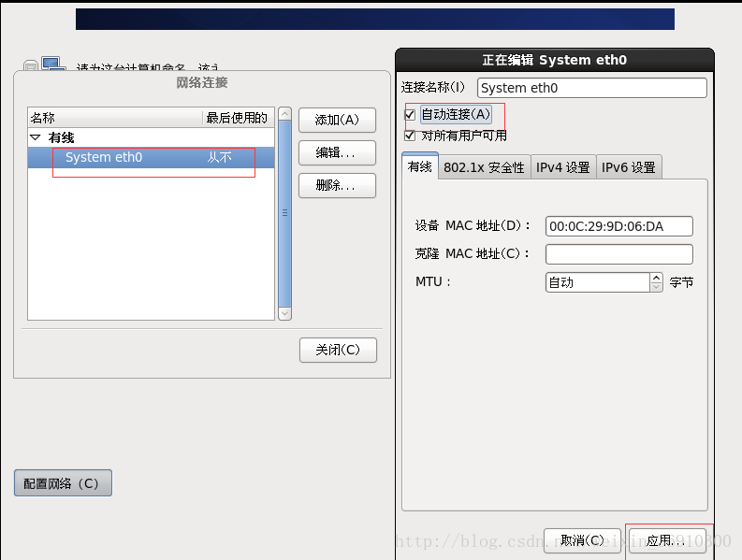This screenshot has width=742, height=560.
Task: Open the 802.1x 安全性 tab
Action: [x=484, y=167]
